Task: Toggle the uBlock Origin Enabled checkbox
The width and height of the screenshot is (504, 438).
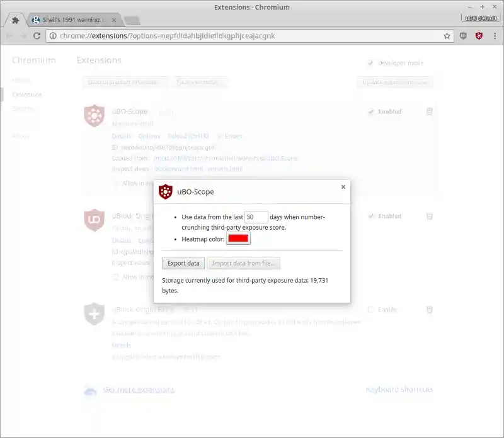Action: click(371, 216)
